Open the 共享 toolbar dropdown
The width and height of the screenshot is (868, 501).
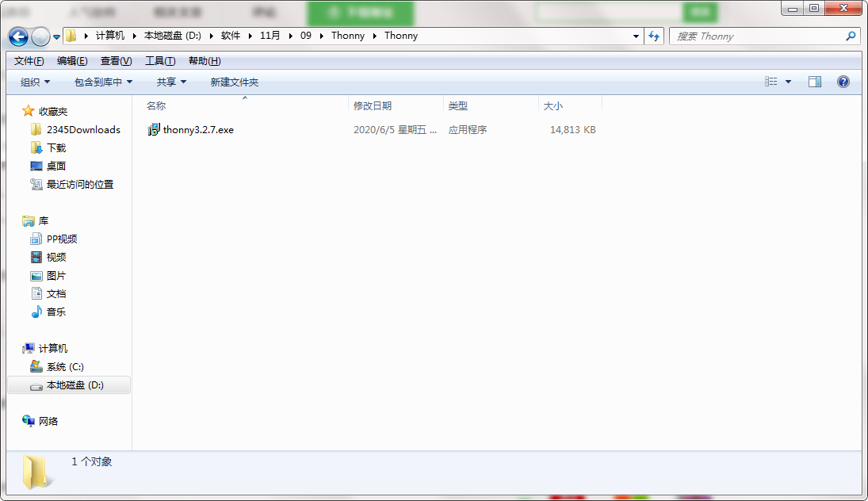[171, 82]
